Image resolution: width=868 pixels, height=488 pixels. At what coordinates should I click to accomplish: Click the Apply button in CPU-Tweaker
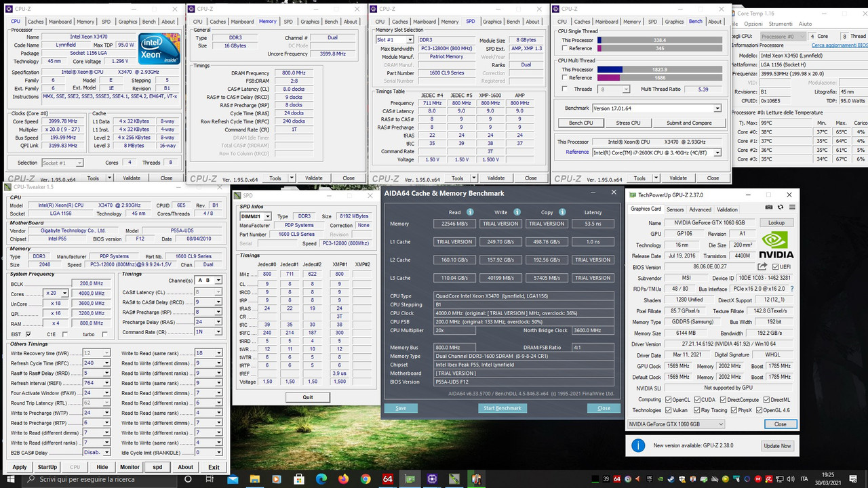click(x=20, y=467)
